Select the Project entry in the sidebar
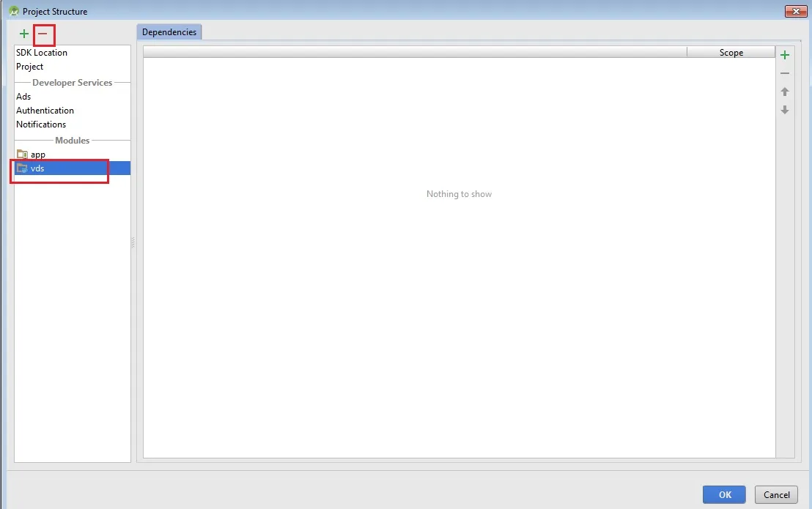This screenshot has width=812, height=509. click(x=72, y=66)
